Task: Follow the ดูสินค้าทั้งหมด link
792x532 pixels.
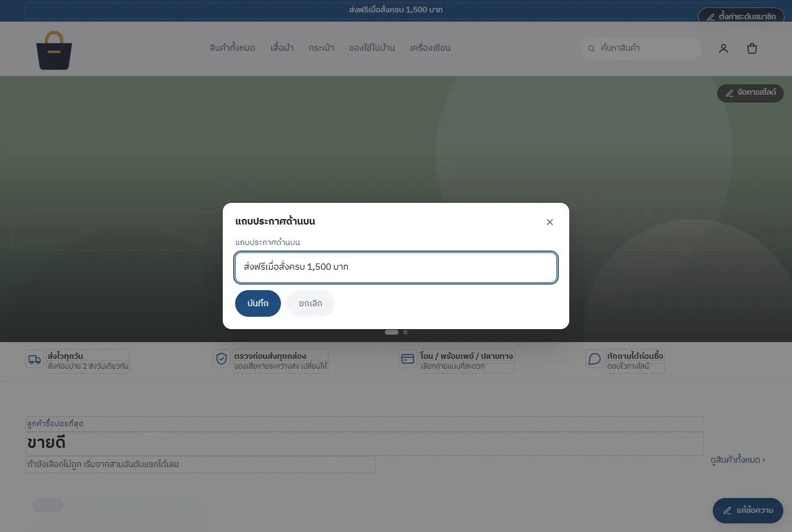Action: (x=738, y=460)
